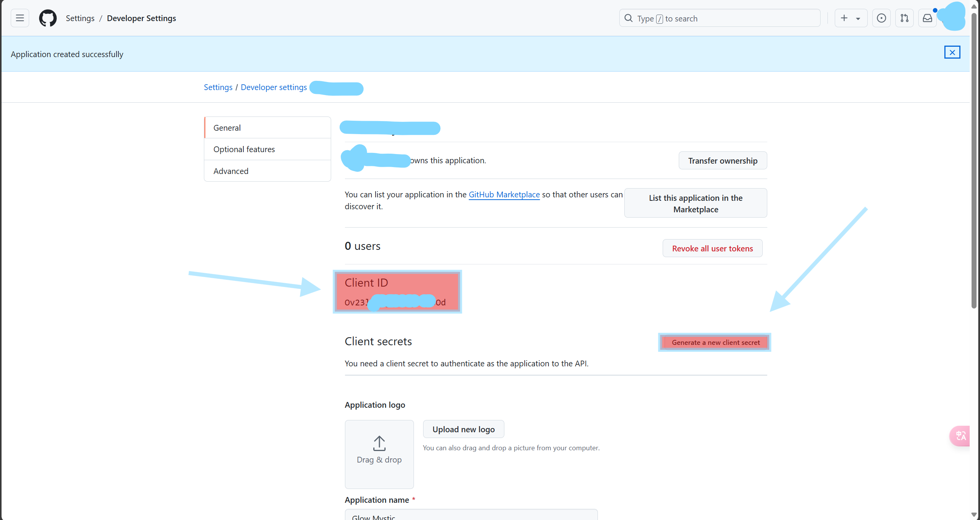This screenshot has width=980, height=520.
Task: Click Developer settings breadcrumb link
Action: tap(274, 87)
